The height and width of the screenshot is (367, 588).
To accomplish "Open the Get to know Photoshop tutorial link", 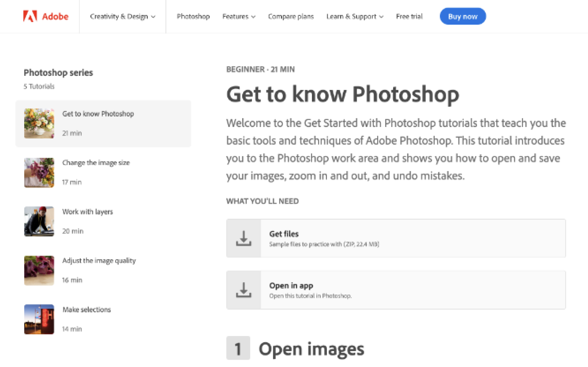I will point(98,114).
